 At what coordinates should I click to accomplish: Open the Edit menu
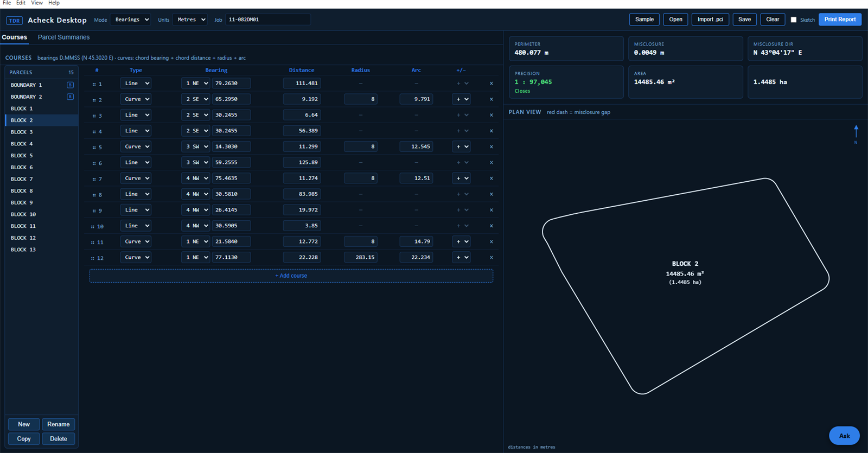(x=21, y=3)
